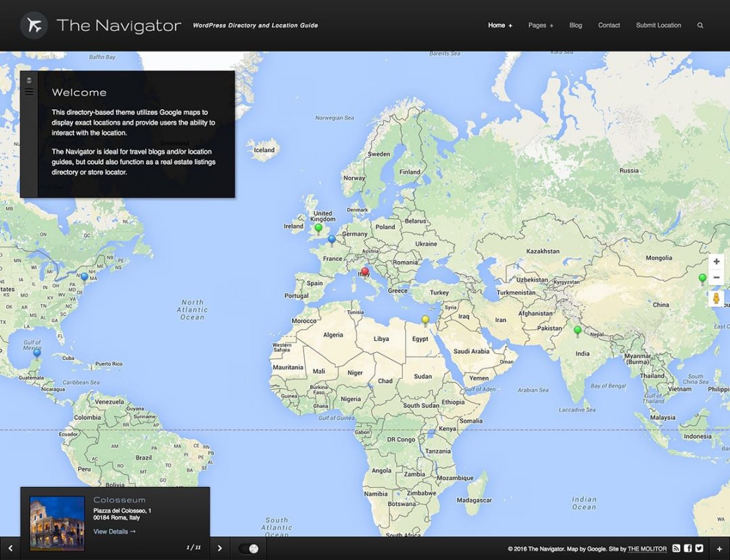Image resolution: width=730 pixels, height=560 pixels.
Task: Open the Blog menu item
Action: pyautogui.click(x=575, y=26)
